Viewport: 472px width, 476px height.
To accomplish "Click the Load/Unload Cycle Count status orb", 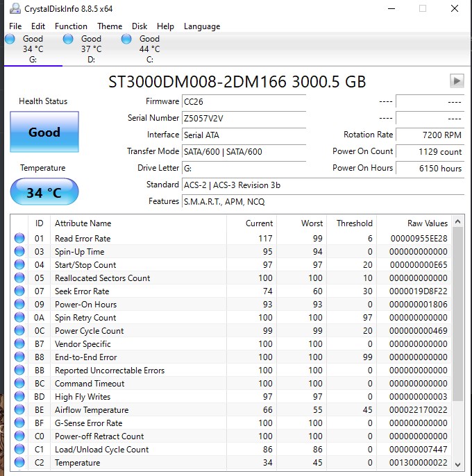I will coord(19,449).
